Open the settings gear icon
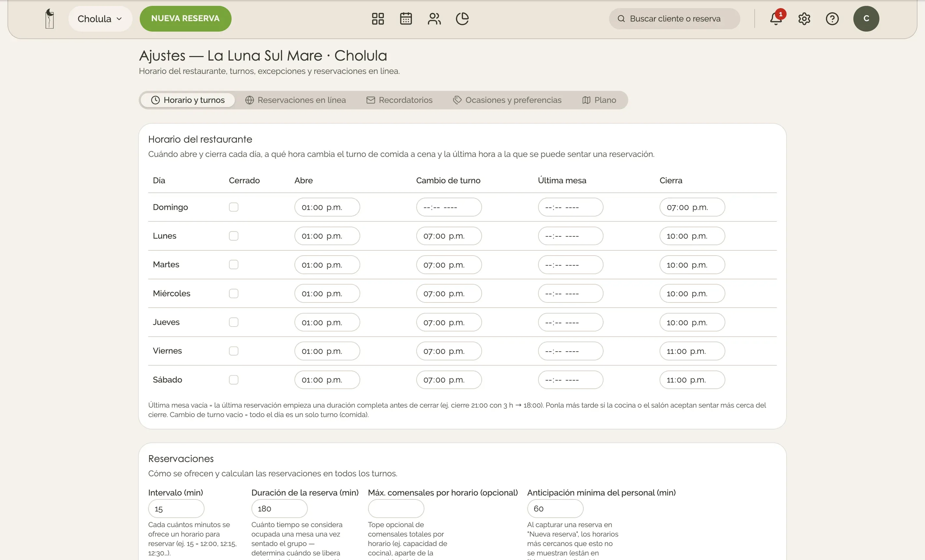 pos(804,18)
